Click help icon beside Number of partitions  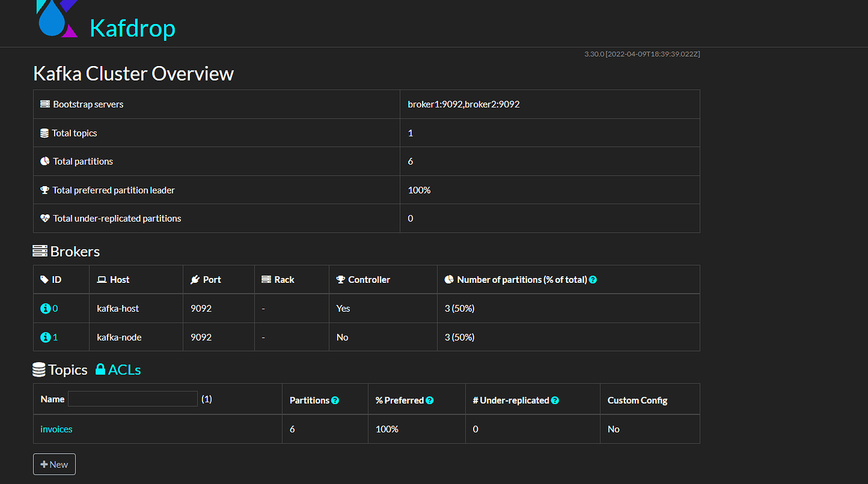coord(593,280)
